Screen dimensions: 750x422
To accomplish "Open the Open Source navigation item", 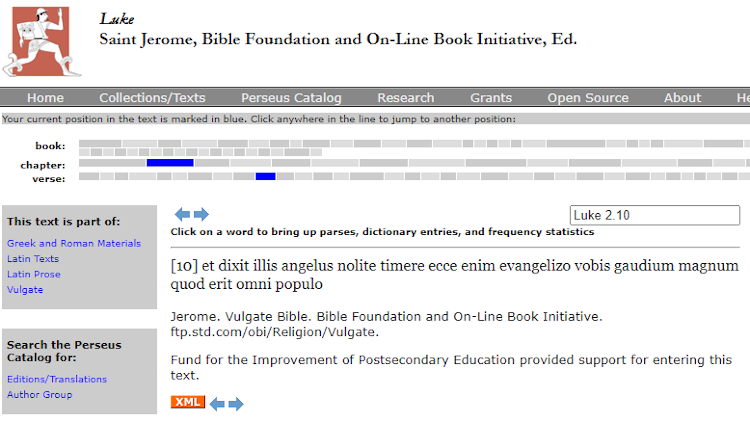I will click(x=588, y=98).
